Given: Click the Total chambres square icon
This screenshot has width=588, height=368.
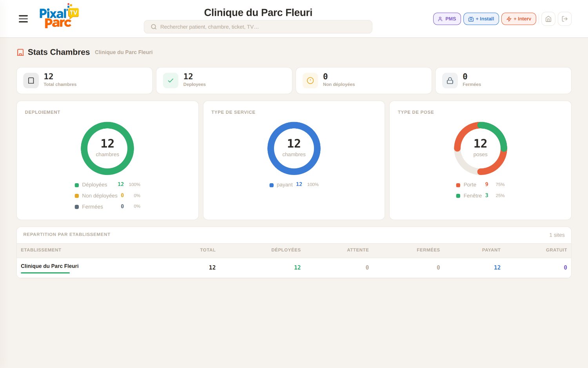Looking at the screenshot, I should pos(31,80).
